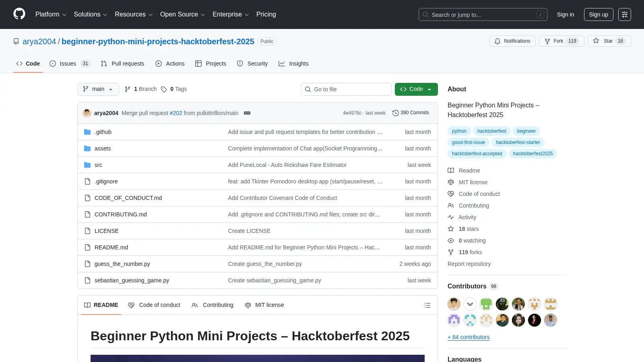Click the hacktoberfest2025 topic tag
The width and height of the screenshot is (644, 362).
(533, 154)
